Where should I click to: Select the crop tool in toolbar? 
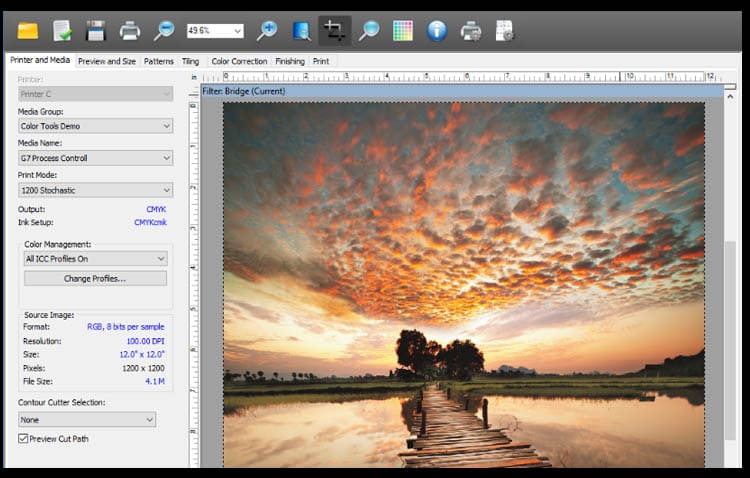pyautogui.click(x=335, y=31)
